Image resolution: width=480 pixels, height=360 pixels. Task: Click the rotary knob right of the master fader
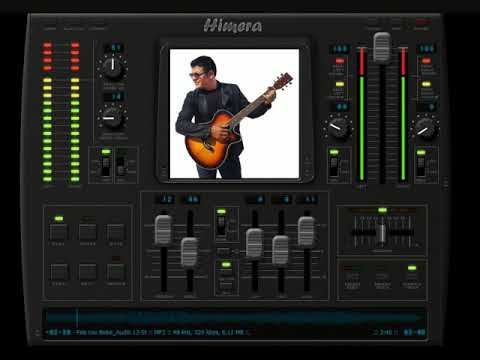426,129
